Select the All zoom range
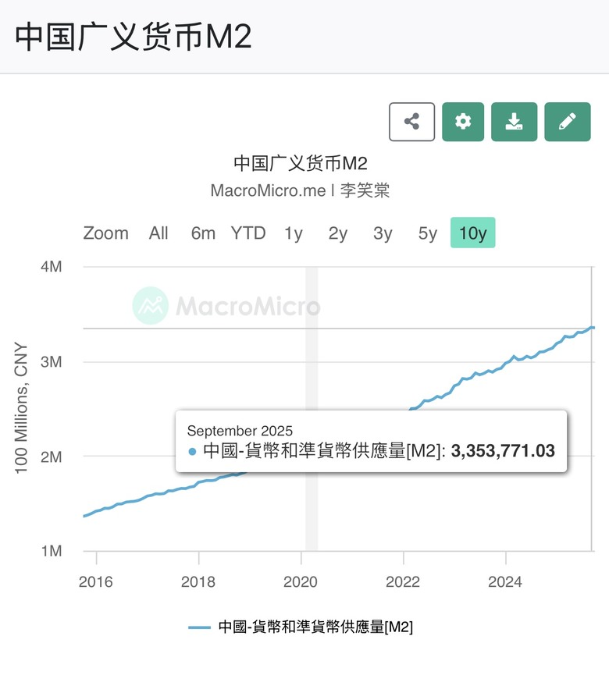The width and height of the screenshot is (609, 700). click(158, 233)
